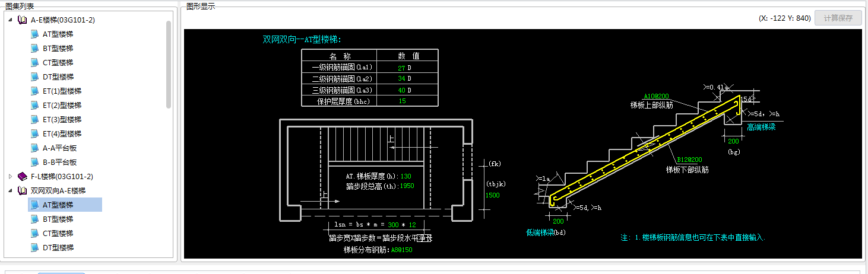Select the ET(2)型楼梯 page icon
868x274 pixels.
(x=35, y=105)
